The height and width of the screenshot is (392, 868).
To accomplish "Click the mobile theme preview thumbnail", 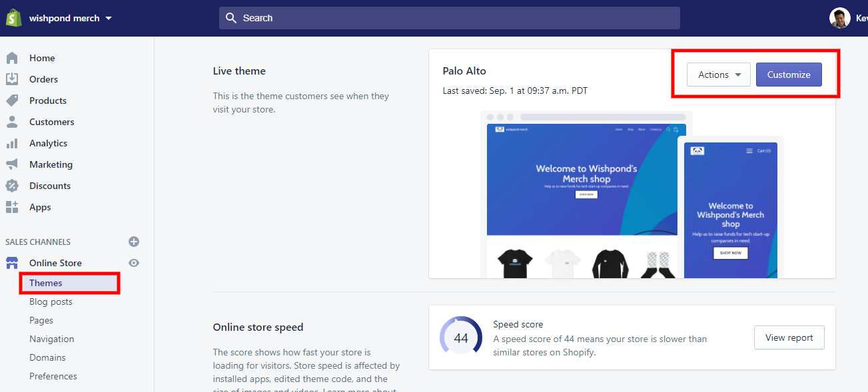I will pos(731,208).
